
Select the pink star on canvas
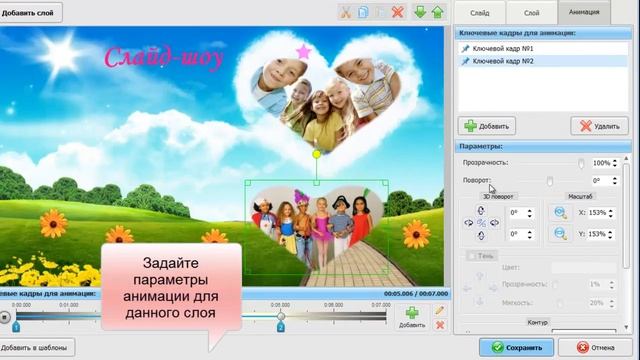303,52
